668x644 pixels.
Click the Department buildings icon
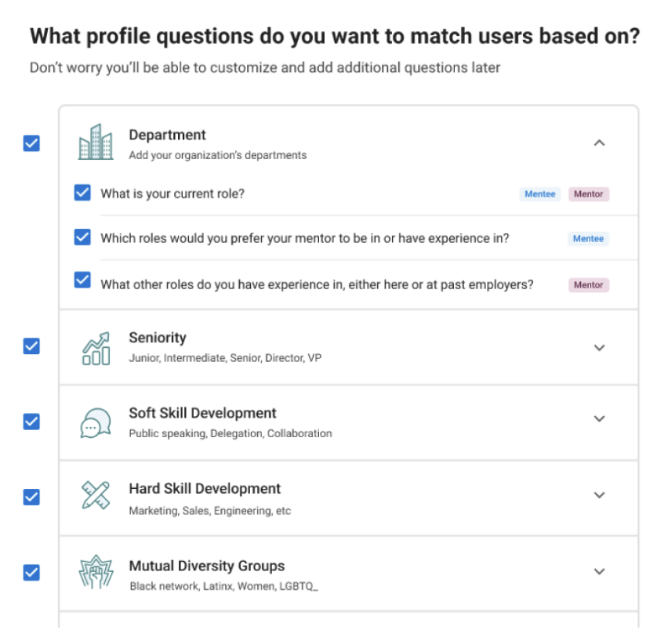pos(96,143)
